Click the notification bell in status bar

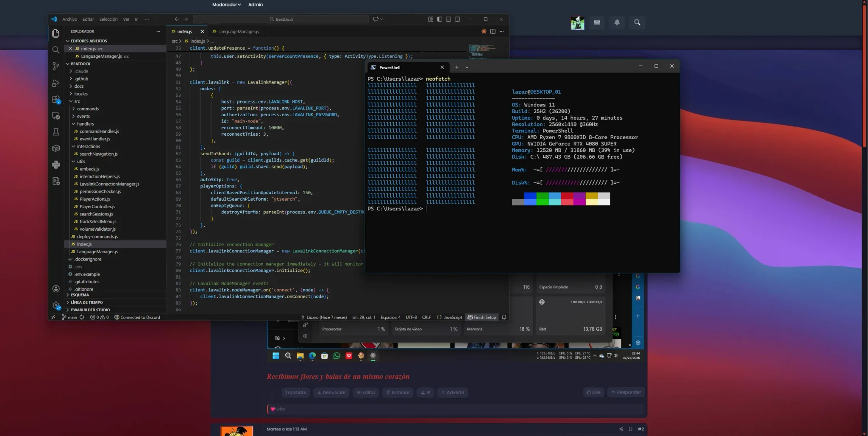[x=504, y=317]
